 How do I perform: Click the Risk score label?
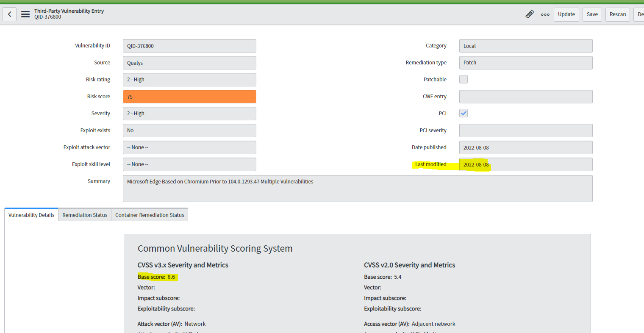(x=99, y=97)
